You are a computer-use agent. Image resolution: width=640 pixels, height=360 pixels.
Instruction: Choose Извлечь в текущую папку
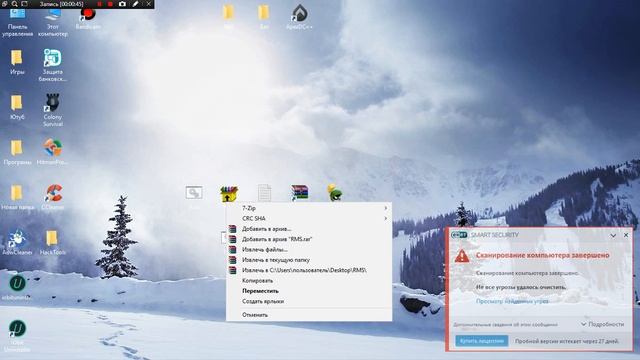(x=309, y=260)
